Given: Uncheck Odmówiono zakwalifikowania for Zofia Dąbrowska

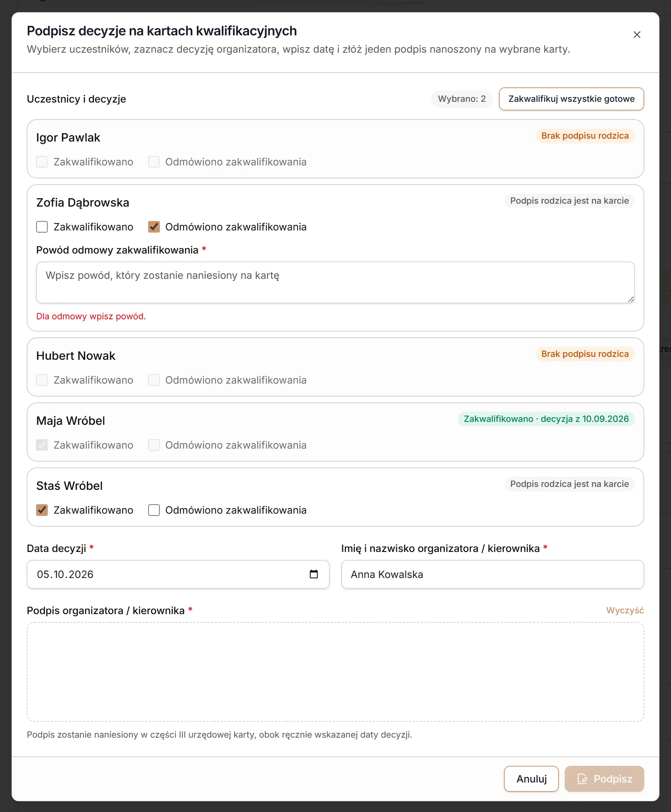Looking at the screenshot, I should pos(154,227).
